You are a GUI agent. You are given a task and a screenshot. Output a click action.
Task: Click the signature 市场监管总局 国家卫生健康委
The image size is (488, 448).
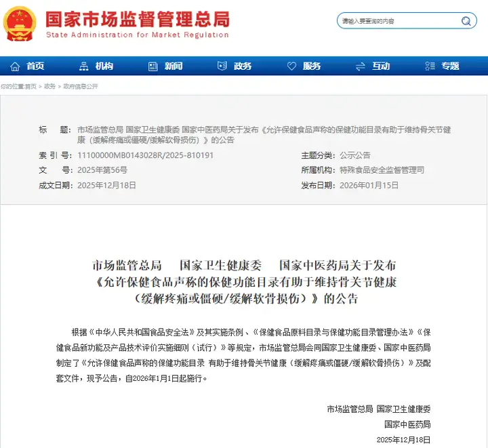pyautogui.click(x=379, y=409)
